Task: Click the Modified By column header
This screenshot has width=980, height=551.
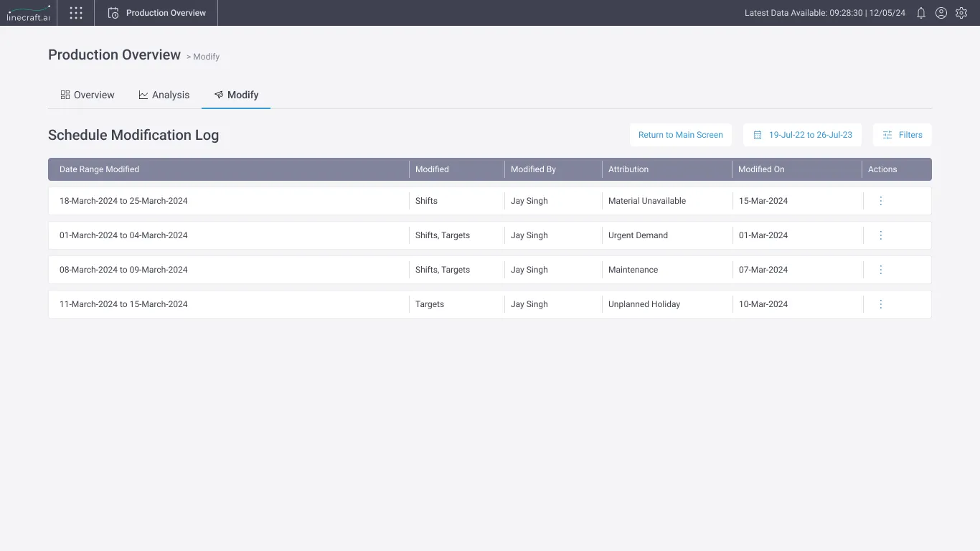Action: pos(533,169)
